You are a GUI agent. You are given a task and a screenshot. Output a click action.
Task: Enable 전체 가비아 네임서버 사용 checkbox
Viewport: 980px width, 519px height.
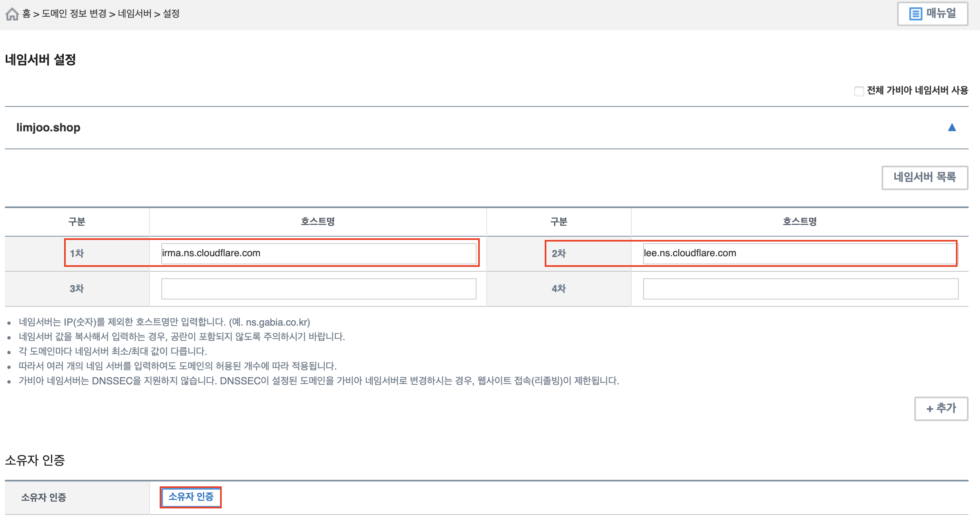pyautogui.click(x=859, y=91)
